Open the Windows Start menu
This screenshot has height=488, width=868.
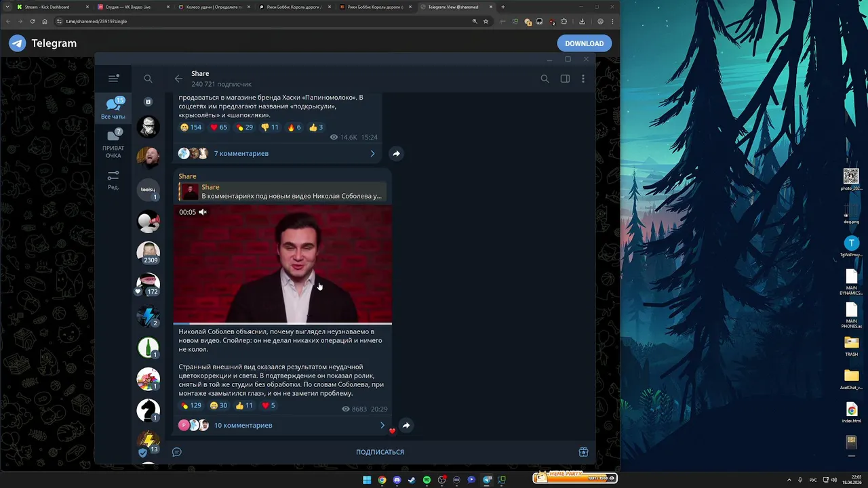pyautogui.click(x=367, y=480)
